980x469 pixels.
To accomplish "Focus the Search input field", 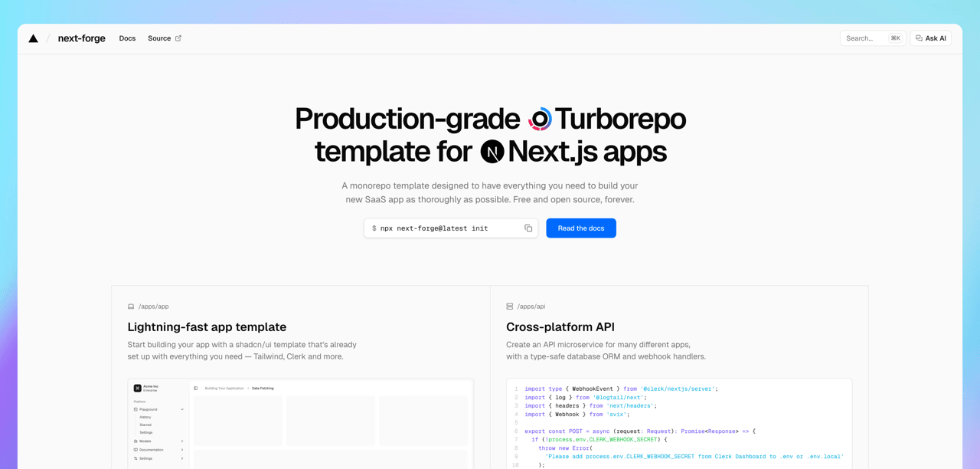I will tap(865, 38).
